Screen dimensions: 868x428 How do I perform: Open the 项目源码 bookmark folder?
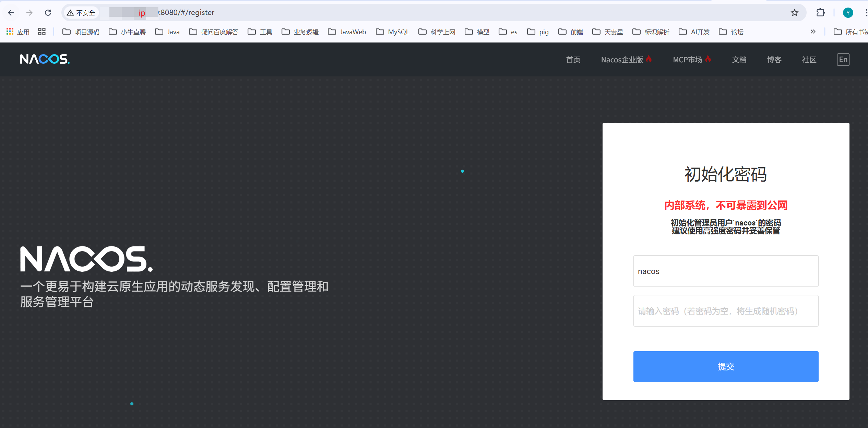(86, 32)
